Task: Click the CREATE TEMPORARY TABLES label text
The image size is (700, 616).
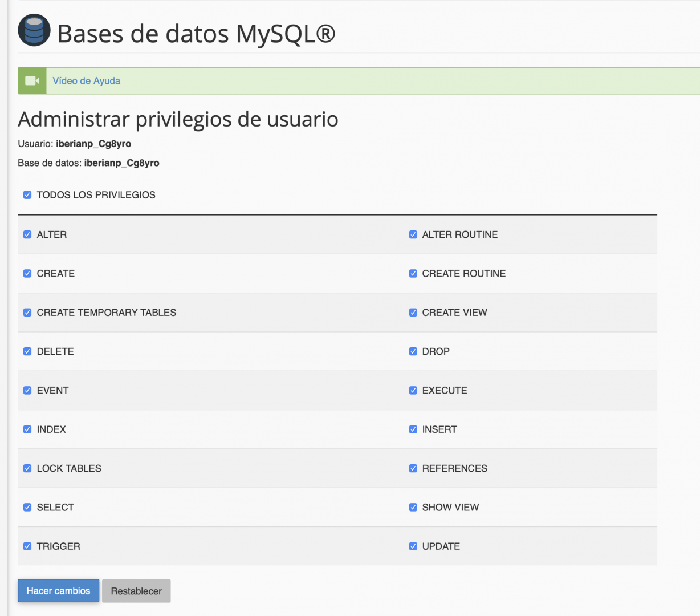Action: [x=107, y=313]
